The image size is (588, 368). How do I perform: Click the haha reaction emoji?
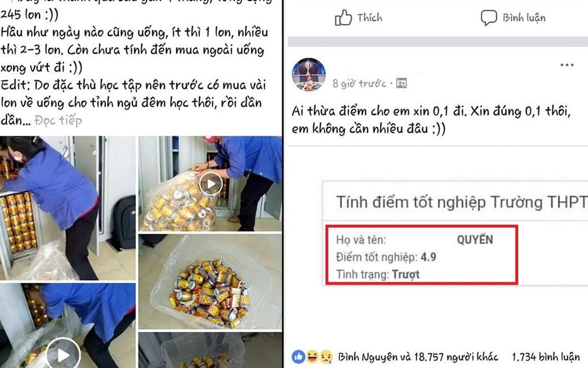click(x=312, y=357)
